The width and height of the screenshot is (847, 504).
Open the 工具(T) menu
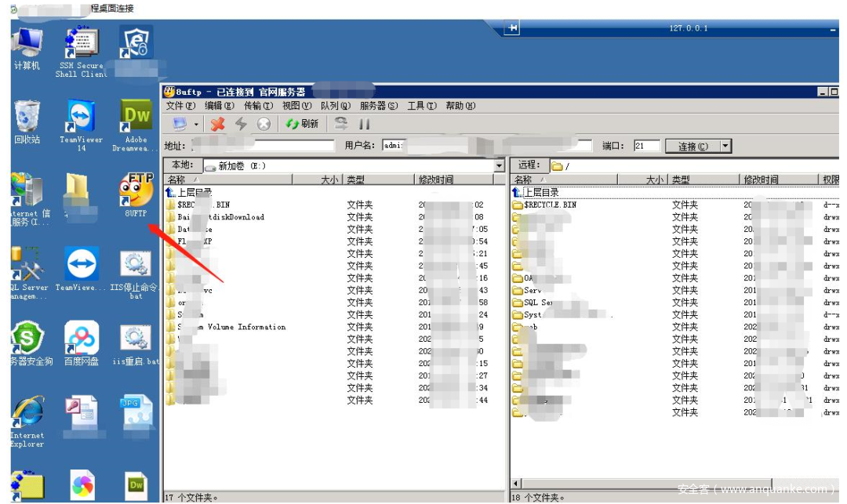click(422, 106)
